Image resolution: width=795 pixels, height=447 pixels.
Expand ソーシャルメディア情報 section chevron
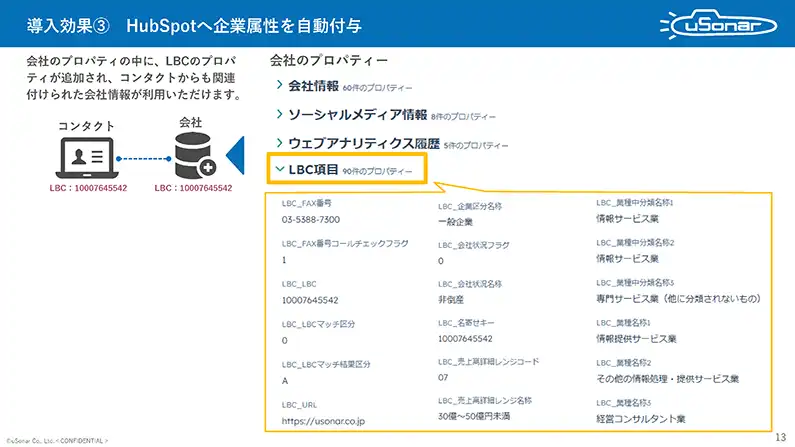point(279,114)
